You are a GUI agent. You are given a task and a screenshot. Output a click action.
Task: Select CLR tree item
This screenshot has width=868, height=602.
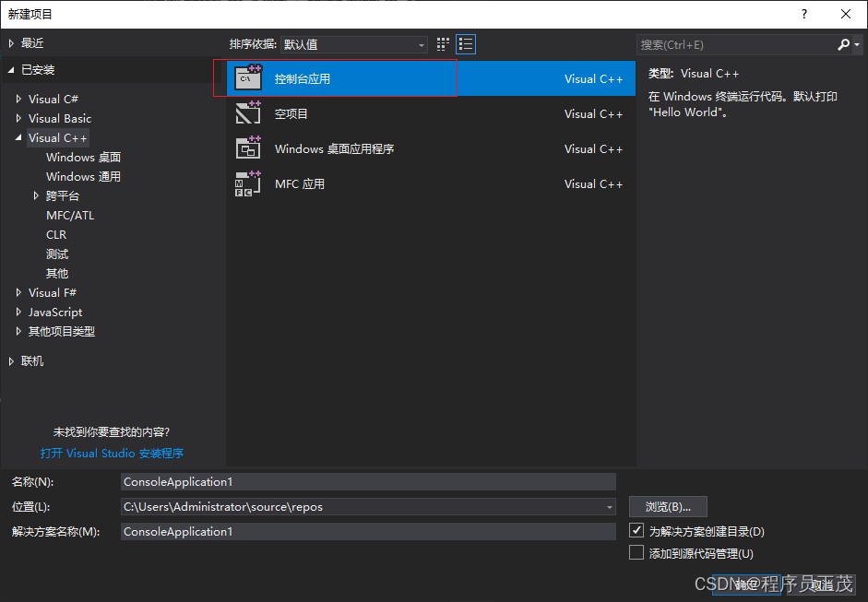[x=56, y=234]
